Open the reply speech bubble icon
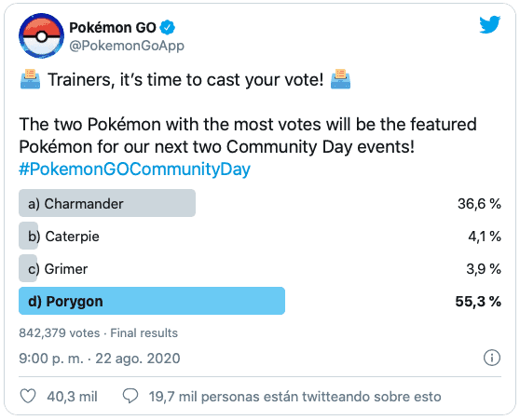 [x=130, y=396]
